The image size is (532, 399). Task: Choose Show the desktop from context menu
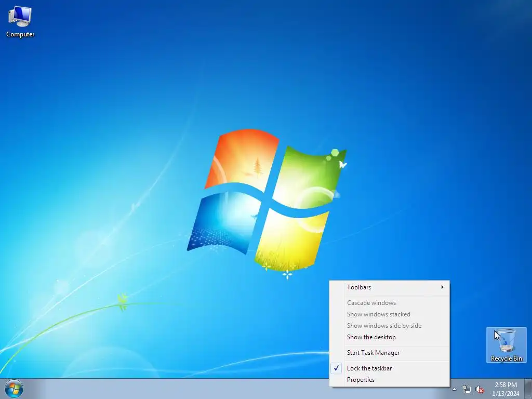coord(390,337)
